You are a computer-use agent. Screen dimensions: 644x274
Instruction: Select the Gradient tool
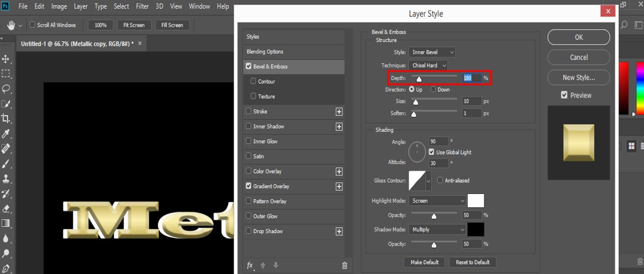6,224
